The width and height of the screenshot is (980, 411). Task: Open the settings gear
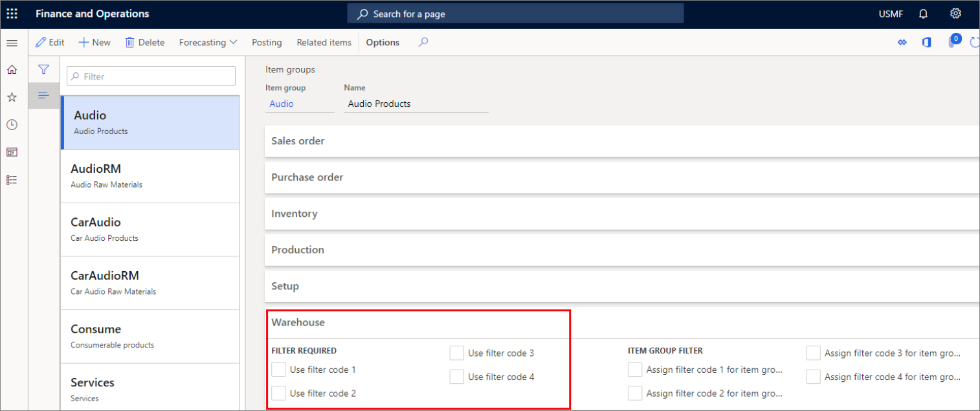coord(955,14)
